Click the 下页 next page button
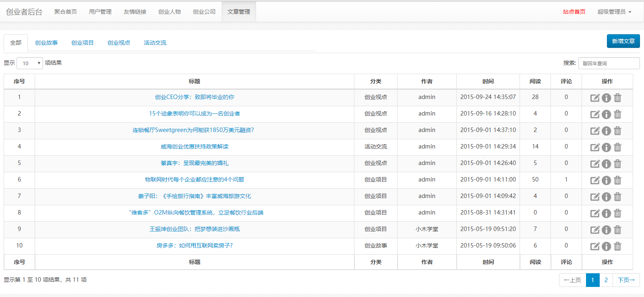 pos(626,280)
